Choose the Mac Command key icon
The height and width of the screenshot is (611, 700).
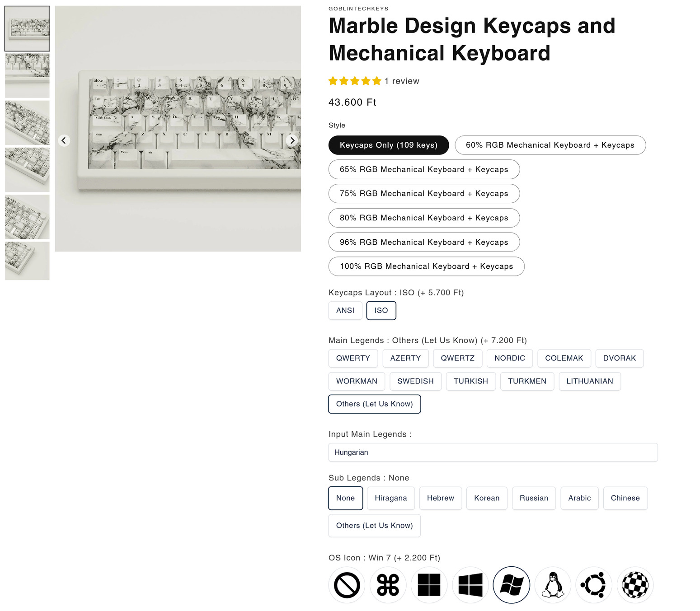coord(388,585)
